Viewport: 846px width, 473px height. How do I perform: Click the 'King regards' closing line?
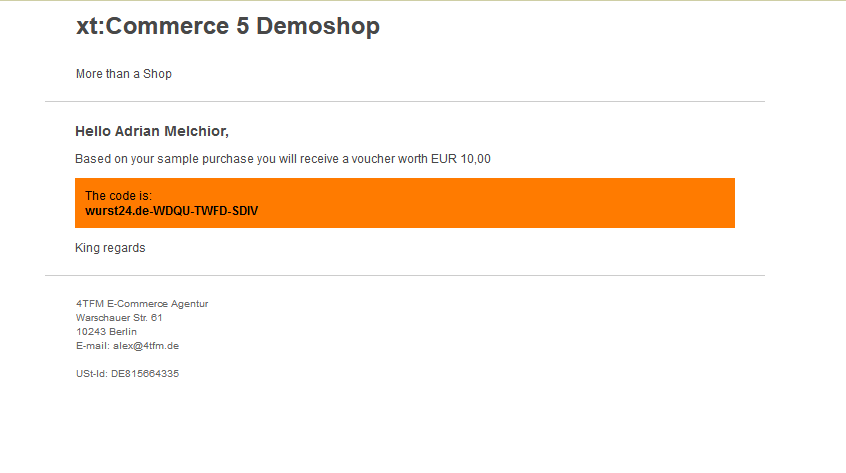coord(110,248)
